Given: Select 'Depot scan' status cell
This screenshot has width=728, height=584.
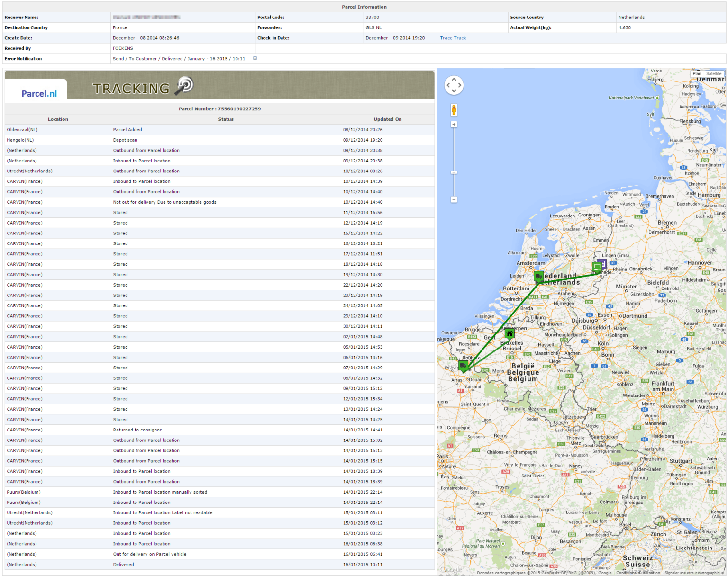Looking at the screenshot, I should 226,140.
